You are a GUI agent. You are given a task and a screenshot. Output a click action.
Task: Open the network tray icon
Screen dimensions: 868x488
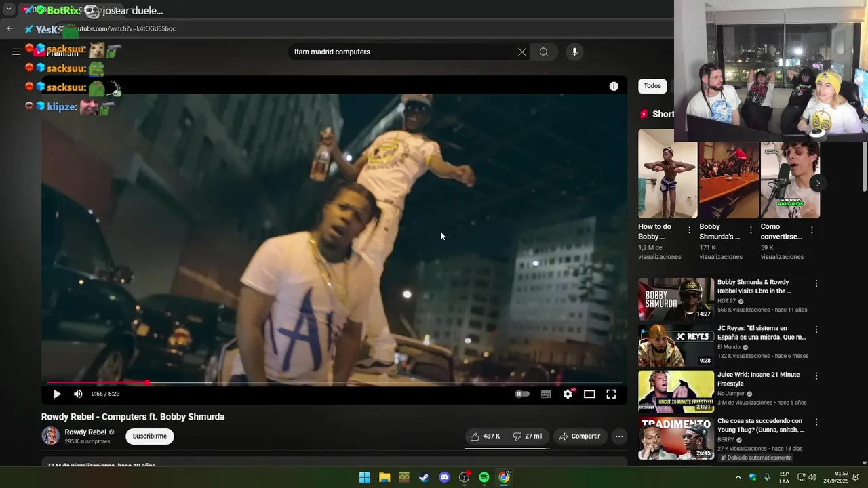801,477
